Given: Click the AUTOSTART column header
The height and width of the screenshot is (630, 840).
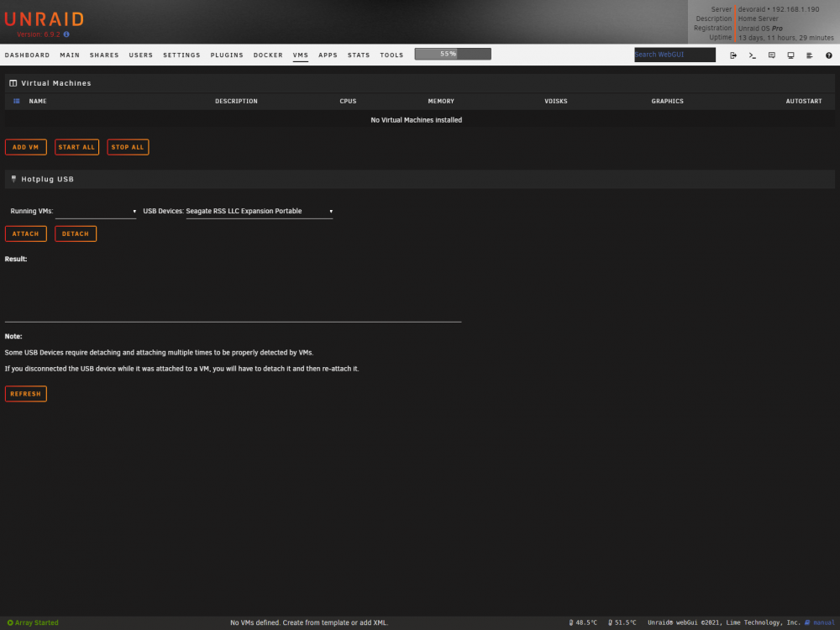Looking at the screenshot, I should pos(804,101).
